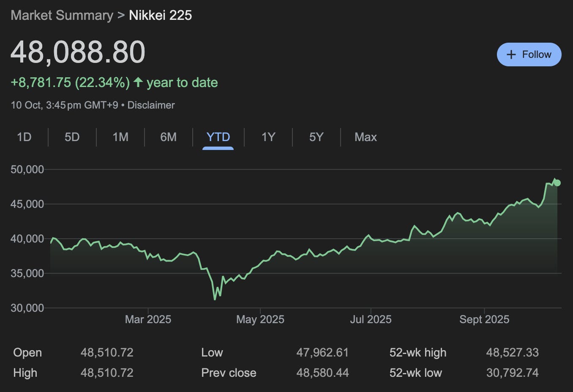Click the green endpoint dot on chart
573x392 pixels.
point(557,183)
